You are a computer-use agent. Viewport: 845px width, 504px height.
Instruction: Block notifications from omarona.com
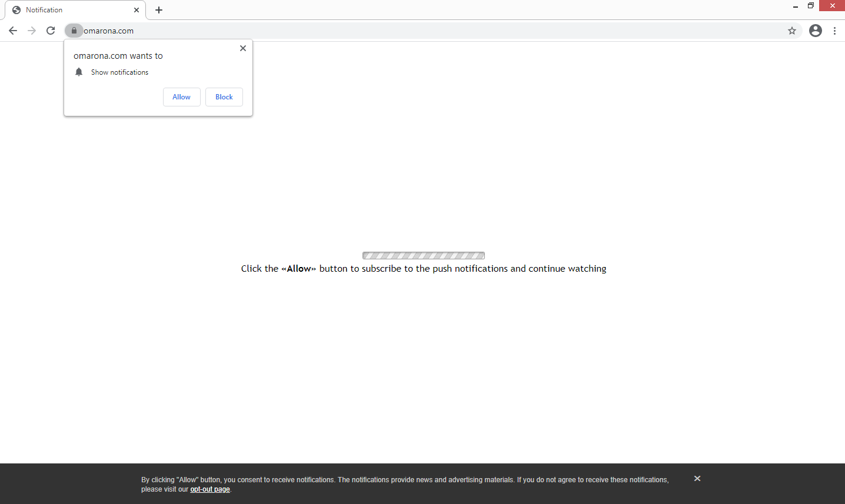click(224, 97)
